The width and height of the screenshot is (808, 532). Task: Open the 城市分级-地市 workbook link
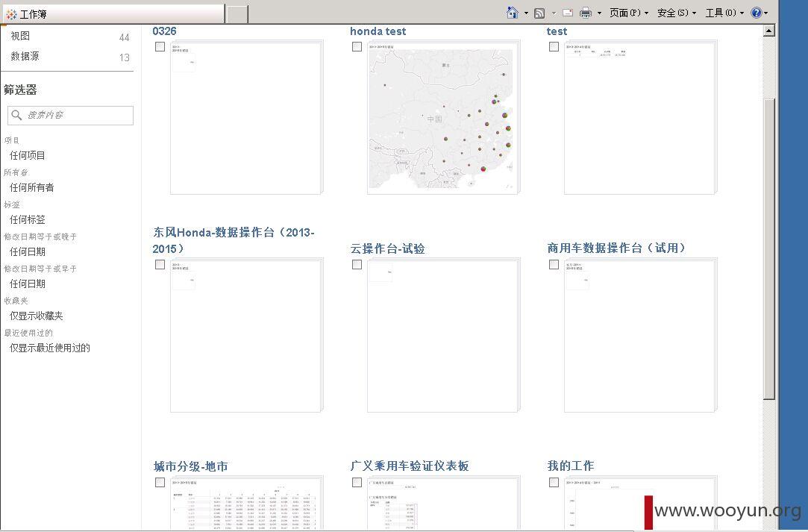191,466
